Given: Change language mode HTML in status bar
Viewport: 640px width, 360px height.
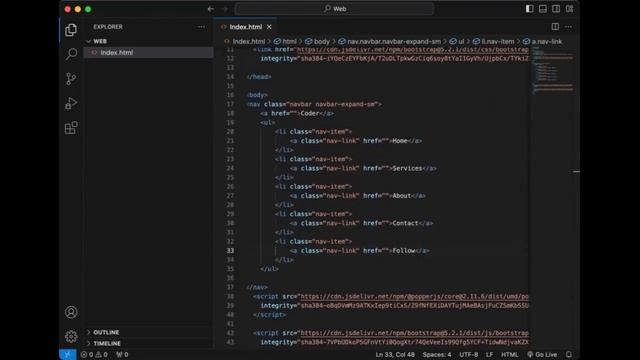Looking at the screenshot, I should 509,355.
